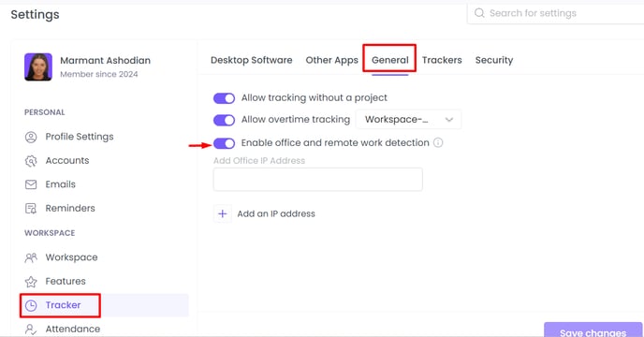Click the Accounts gear icon

(x=31, y=161)
